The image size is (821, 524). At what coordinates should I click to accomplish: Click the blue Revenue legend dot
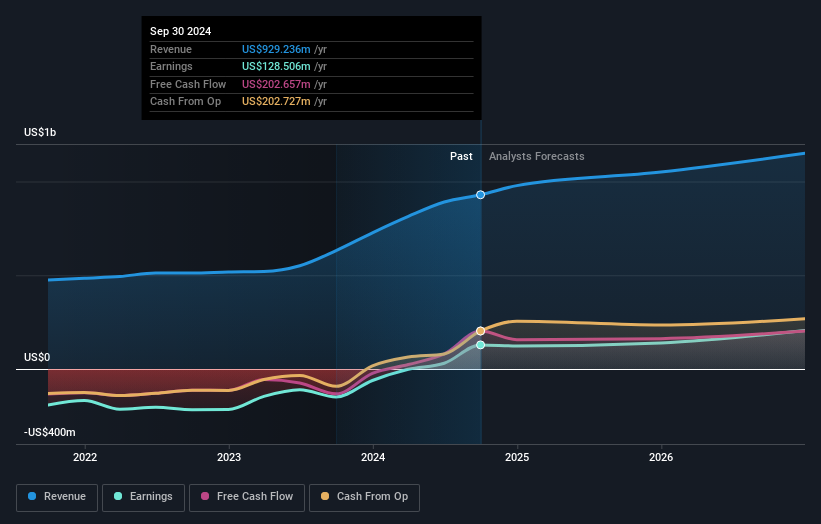[x=33, y=496]
